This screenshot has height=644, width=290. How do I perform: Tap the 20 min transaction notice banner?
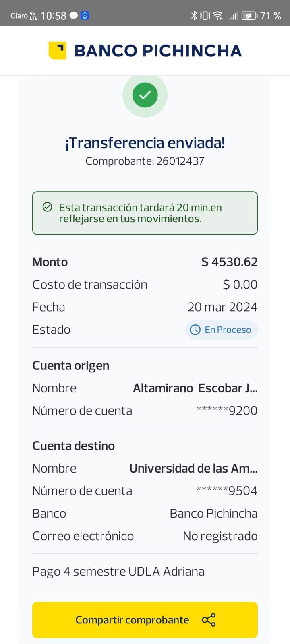click(145, 213)
